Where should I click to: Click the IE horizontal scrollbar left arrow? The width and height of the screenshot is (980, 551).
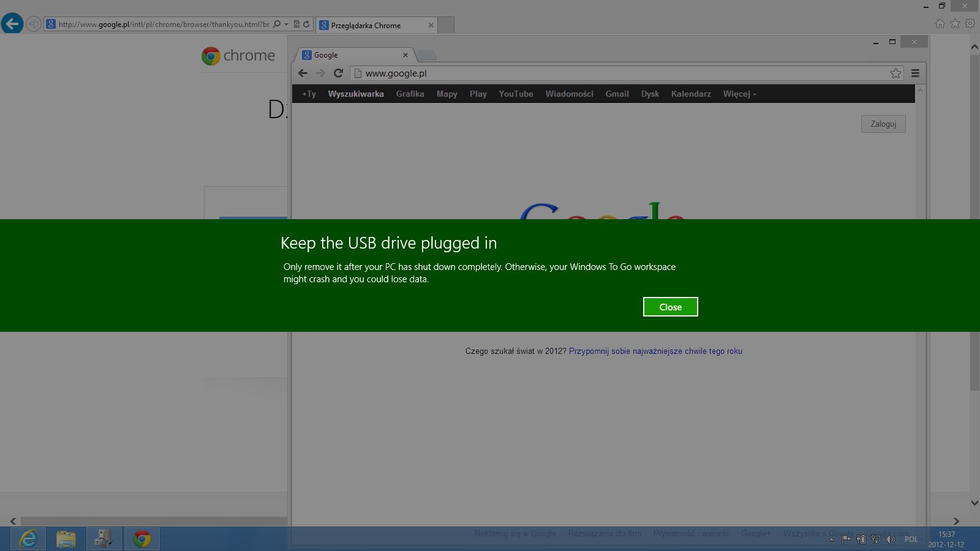[x=13, y=521]
